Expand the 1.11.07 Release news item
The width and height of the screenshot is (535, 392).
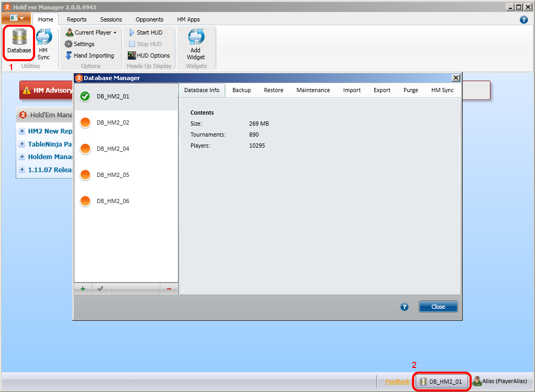click(x=22, y=170)
